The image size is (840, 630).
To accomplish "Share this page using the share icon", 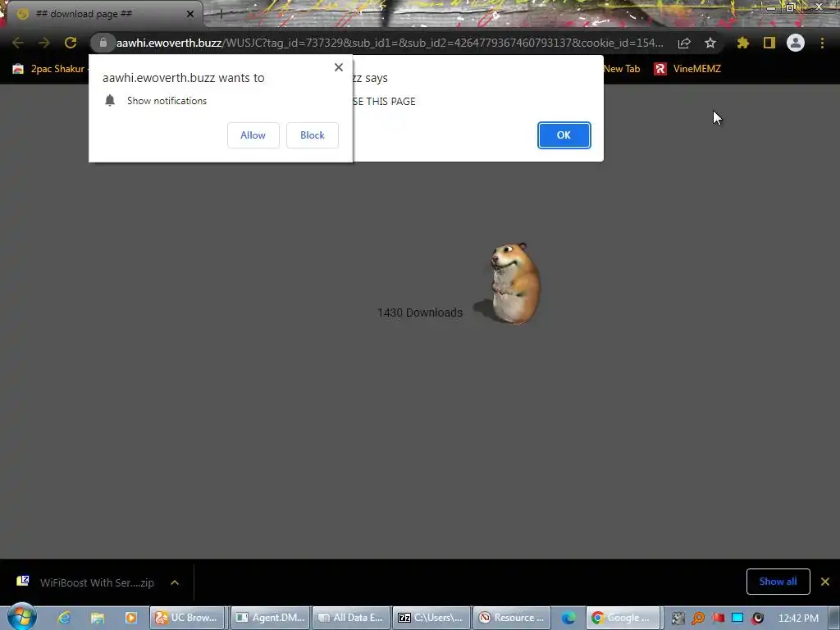I will (684, 43).
